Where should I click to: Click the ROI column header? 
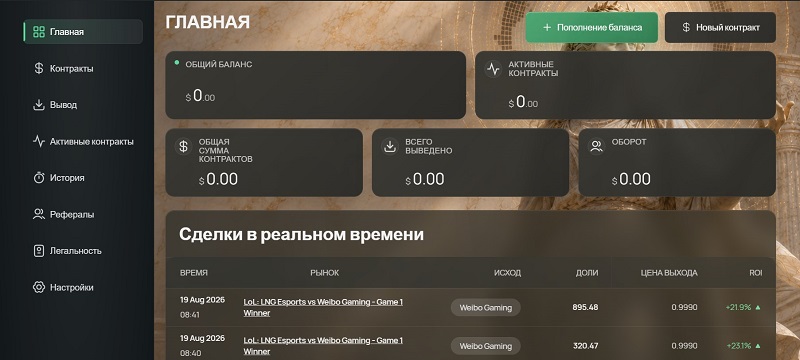click(x=756, y=273)
